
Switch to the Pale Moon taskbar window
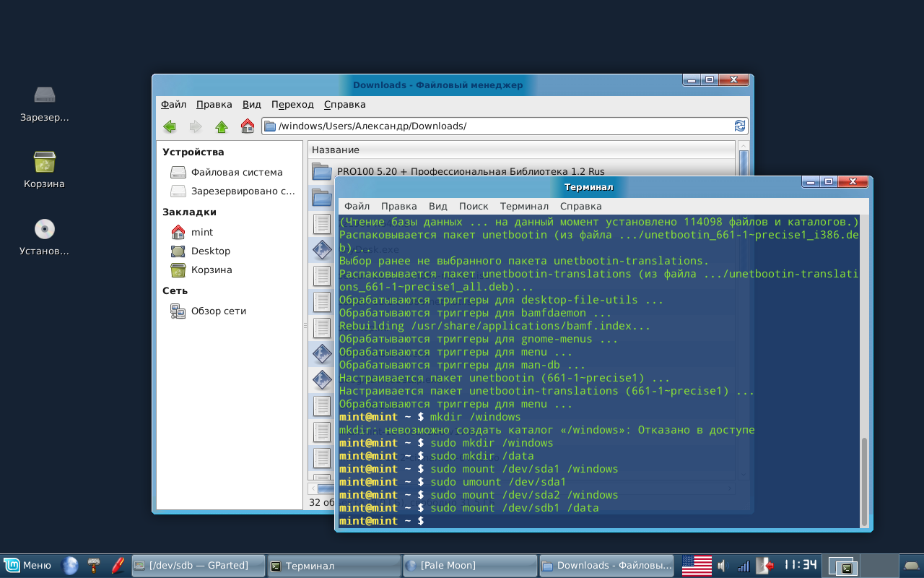pos(470,566)
